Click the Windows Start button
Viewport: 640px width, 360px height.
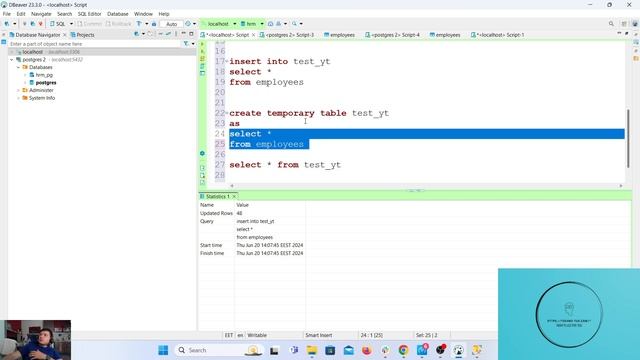coord(163,350)
